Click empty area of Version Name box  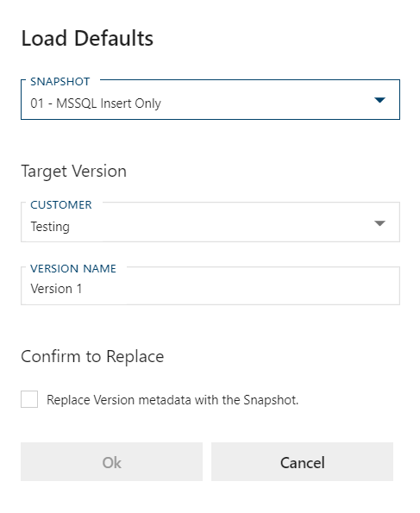[x=239, y=289]
